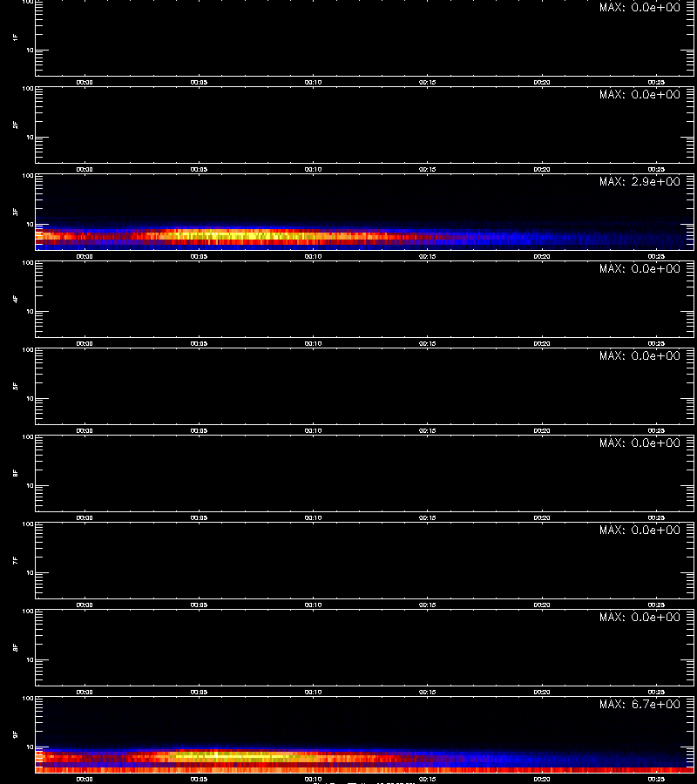Click the 00:05 tick label below the 9F panel
697x784 pixels.
click(199, 779)
